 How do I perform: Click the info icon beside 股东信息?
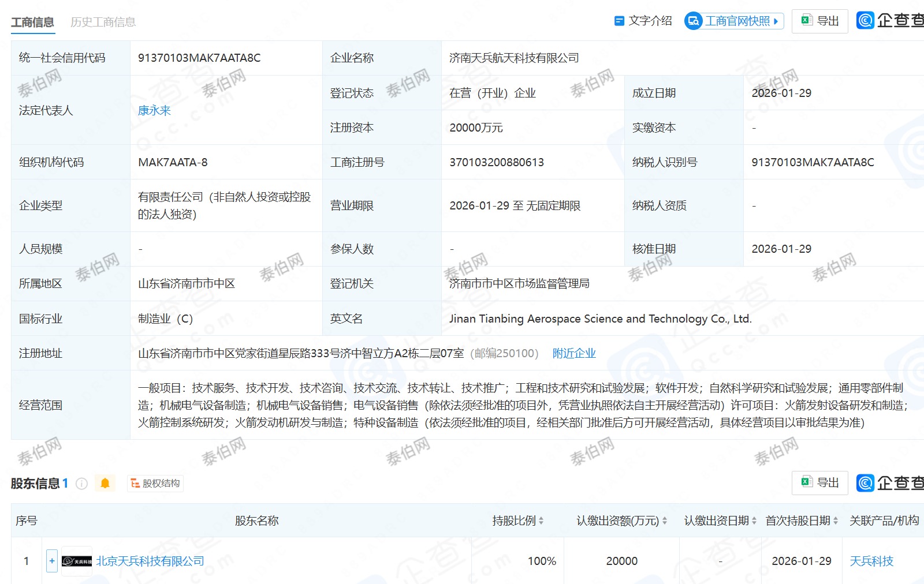point(82,484)
